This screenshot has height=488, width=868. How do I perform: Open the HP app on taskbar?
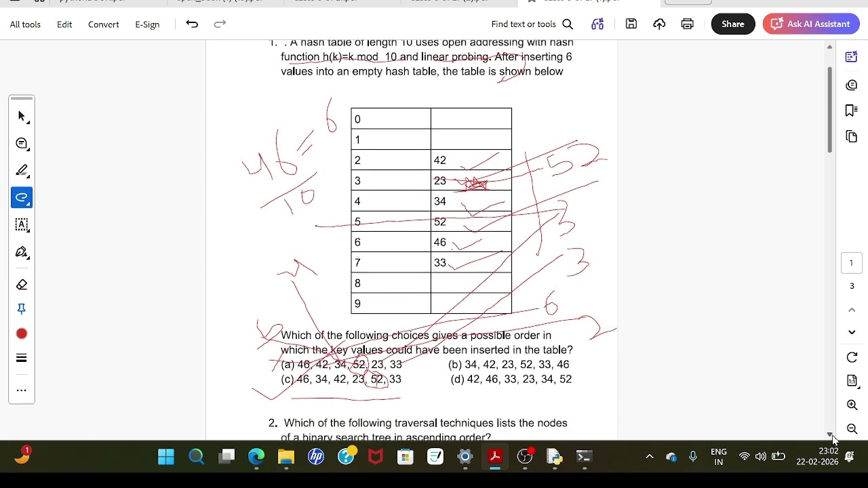[316, 457]
